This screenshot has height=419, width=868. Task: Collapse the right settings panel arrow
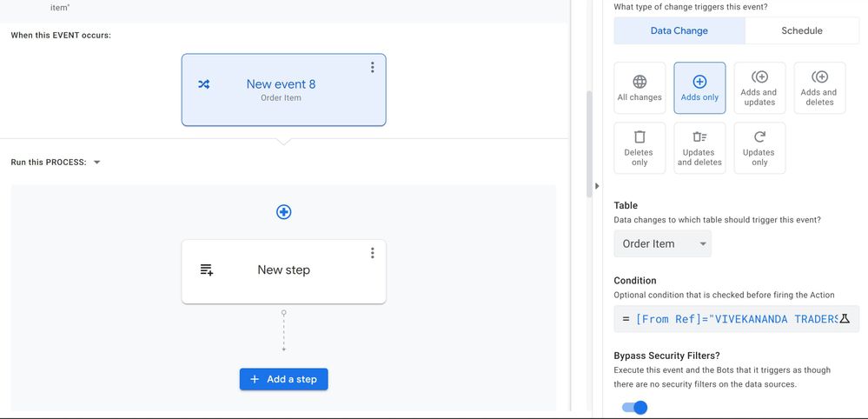pyautogui.click(x=597, y=186)
